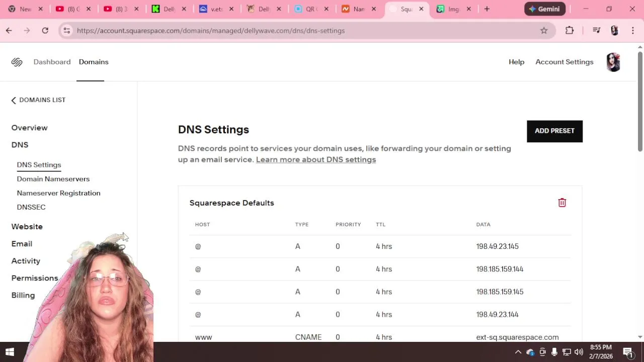Image resolution: width=644 pixels, height=362 pixels.
Task: Open the Windows notification center icon
Action: pos(628,352)
